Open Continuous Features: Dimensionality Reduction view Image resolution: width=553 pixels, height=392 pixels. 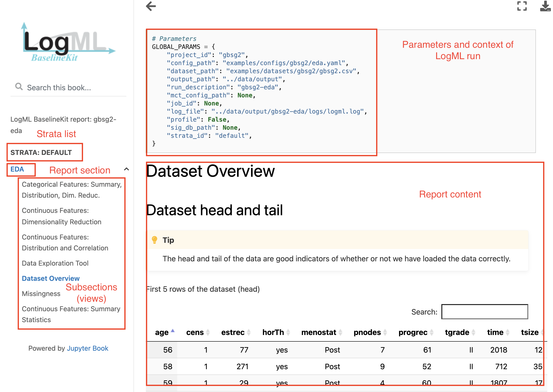(62, 216)
